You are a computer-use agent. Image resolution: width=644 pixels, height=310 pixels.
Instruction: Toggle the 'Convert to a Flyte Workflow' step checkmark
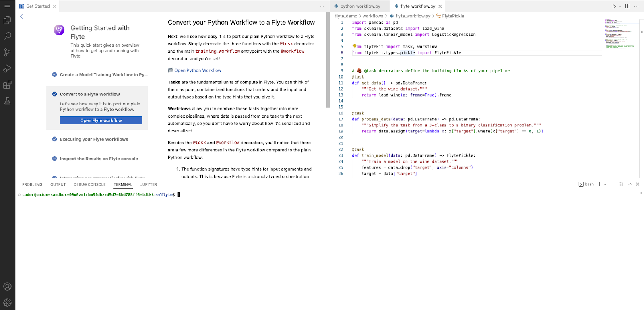pyautogui.click(x=54, y=94)
